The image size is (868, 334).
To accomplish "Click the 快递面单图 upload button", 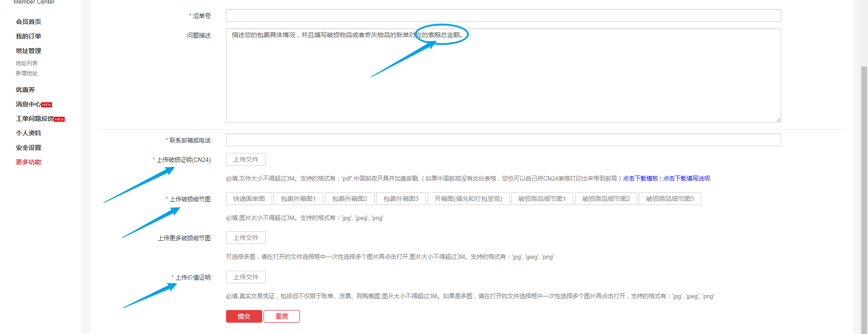I will point(249,199).
